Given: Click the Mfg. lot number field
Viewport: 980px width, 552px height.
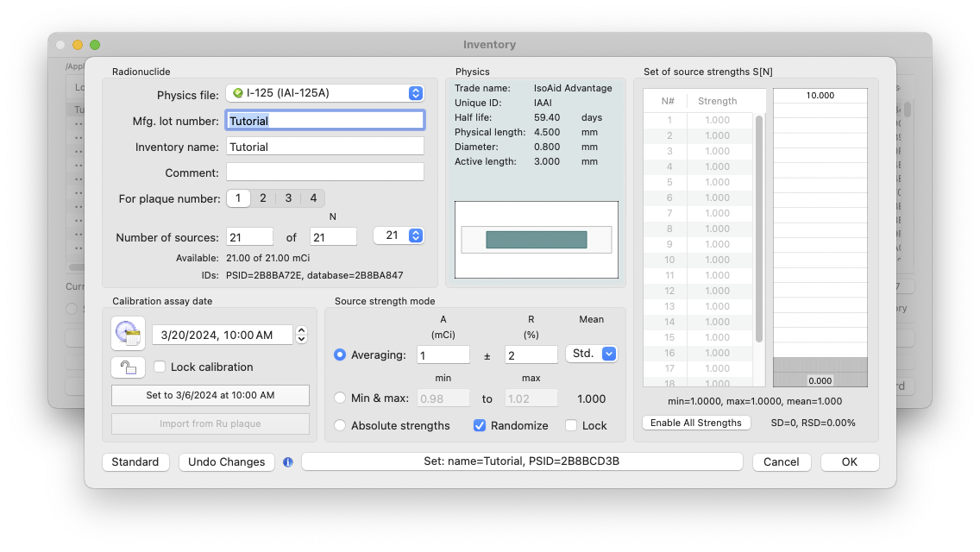Looking at the screenshot, I should click(x=325, y=121).
